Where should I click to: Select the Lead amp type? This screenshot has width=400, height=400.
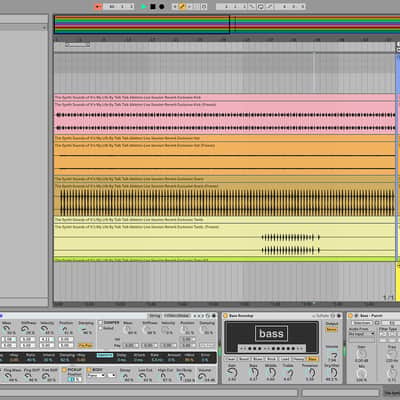coord(285,359)
